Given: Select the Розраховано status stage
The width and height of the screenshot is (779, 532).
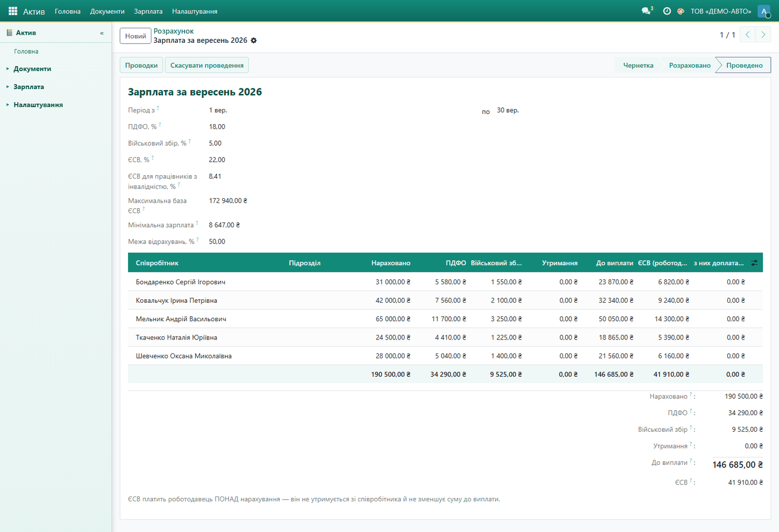Looking at the screenshot, I should 689,65.
